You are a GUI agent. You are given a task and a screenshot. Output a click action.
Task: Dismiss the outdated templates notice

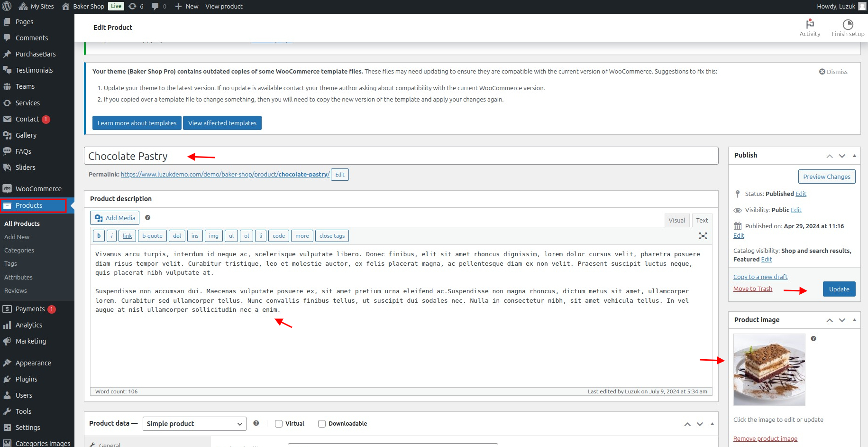(x=833, y=72)
